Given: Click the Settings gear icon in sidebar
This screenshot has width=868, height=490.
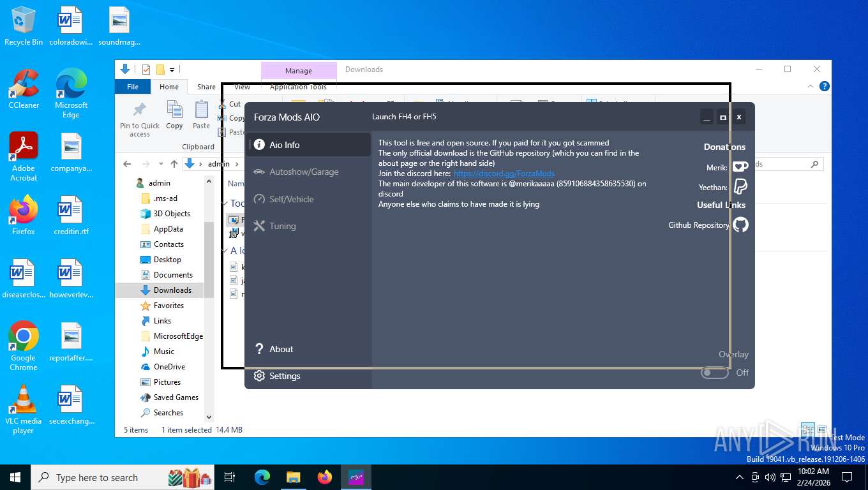Looking at the screenshot, I should click(259, 376).
